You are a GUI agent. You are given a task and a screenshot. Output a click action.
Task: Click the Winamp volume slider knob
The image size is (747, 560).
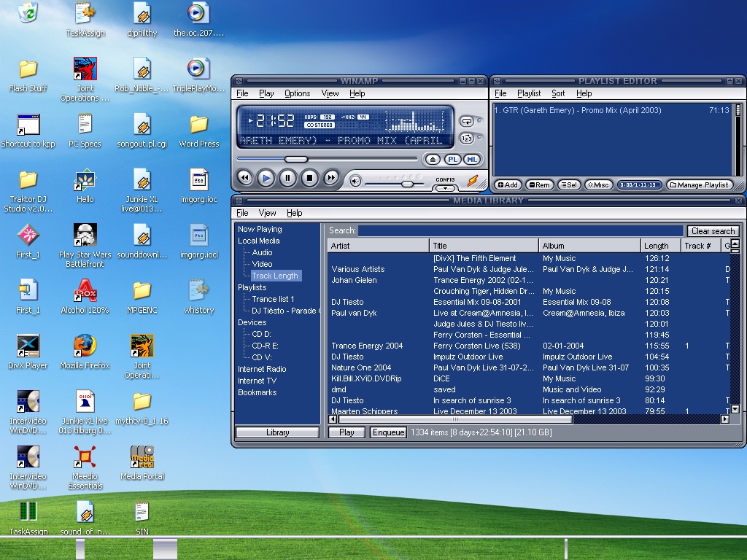pos(407,184)
